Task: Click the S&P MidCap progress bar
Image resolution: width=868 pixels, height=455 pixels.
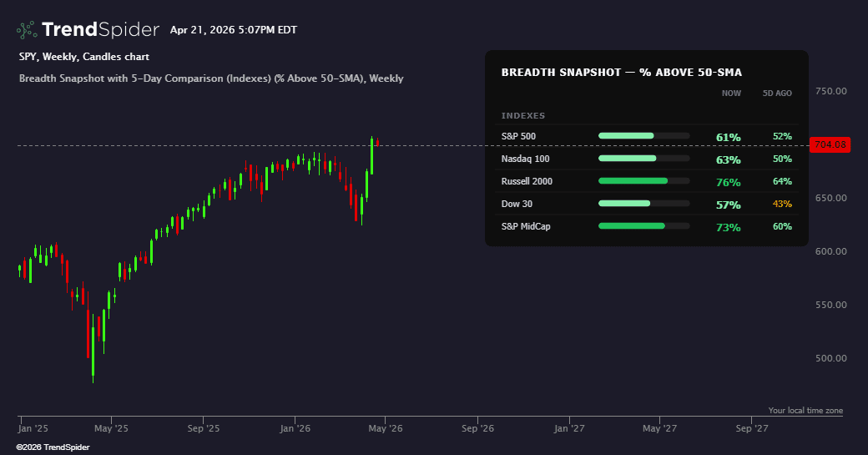Action: tap(643, 226)
